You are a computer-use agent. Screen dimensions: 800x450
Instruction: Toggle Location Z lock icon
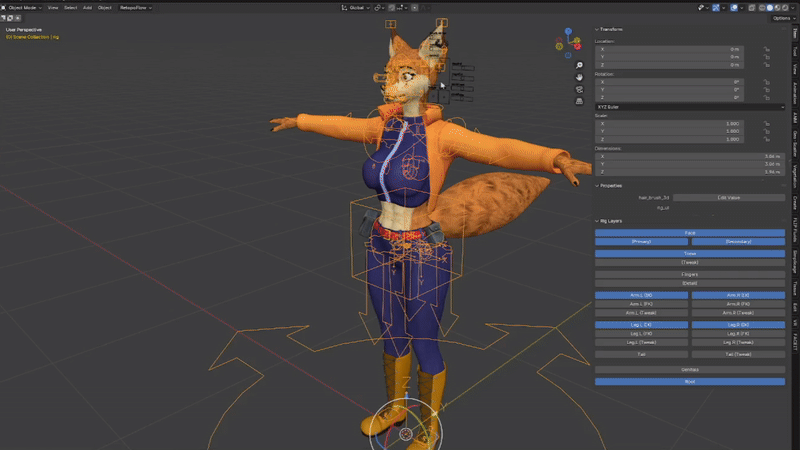tap(766, 65)
